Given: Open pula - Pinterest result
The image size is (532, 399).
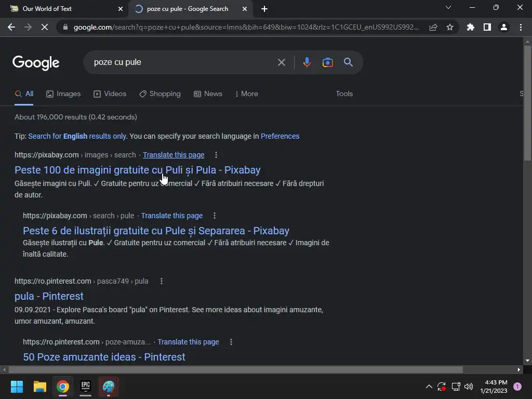Looking at the screenshot, I should [x=49, y=296].
